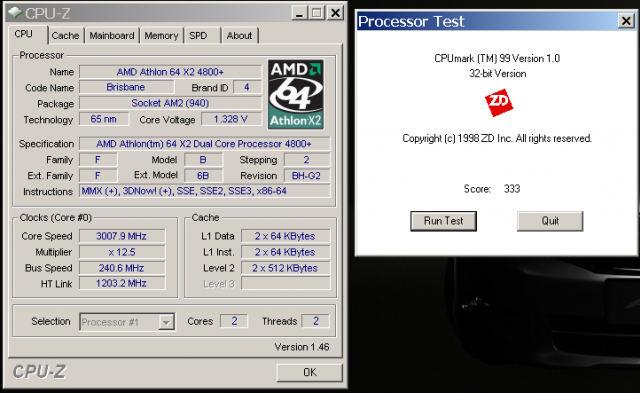
Task: Click the HT Link value 1203.2 MHz
Action: click(122, 283)
